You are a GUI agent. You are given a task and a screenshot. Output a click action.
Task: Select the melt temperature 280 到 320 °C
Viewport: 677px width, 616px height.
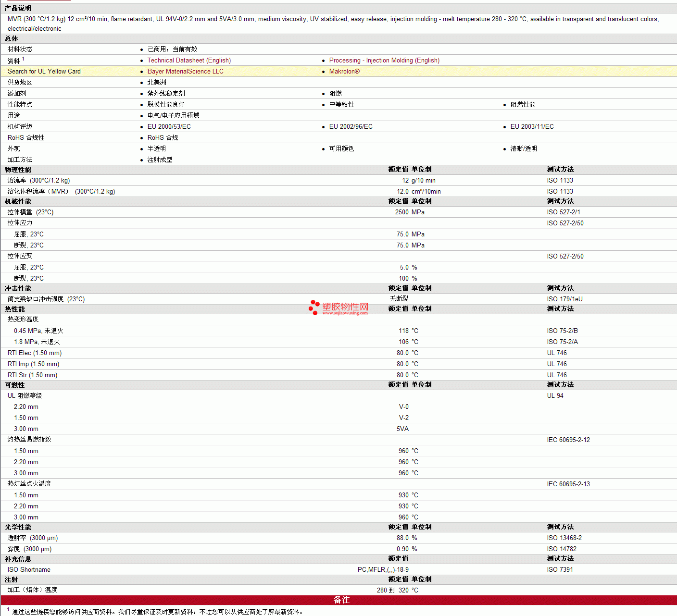point(398,591)
